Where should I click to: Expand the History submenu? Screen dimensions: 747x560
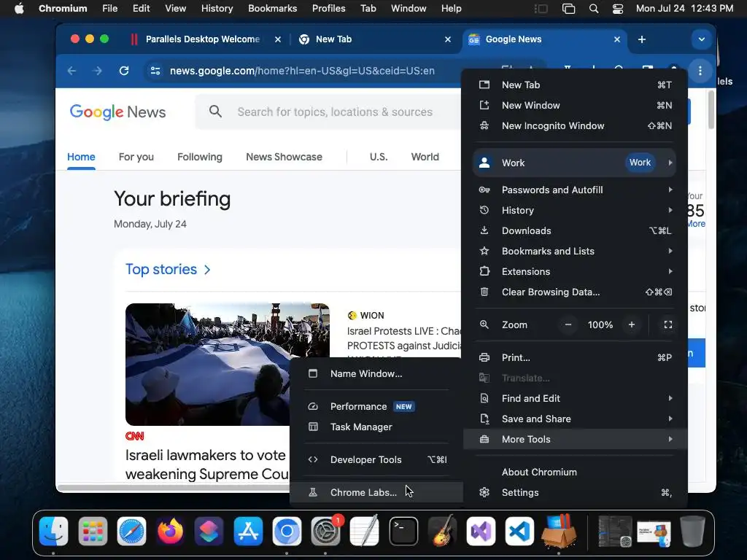(x=576, y=211)
